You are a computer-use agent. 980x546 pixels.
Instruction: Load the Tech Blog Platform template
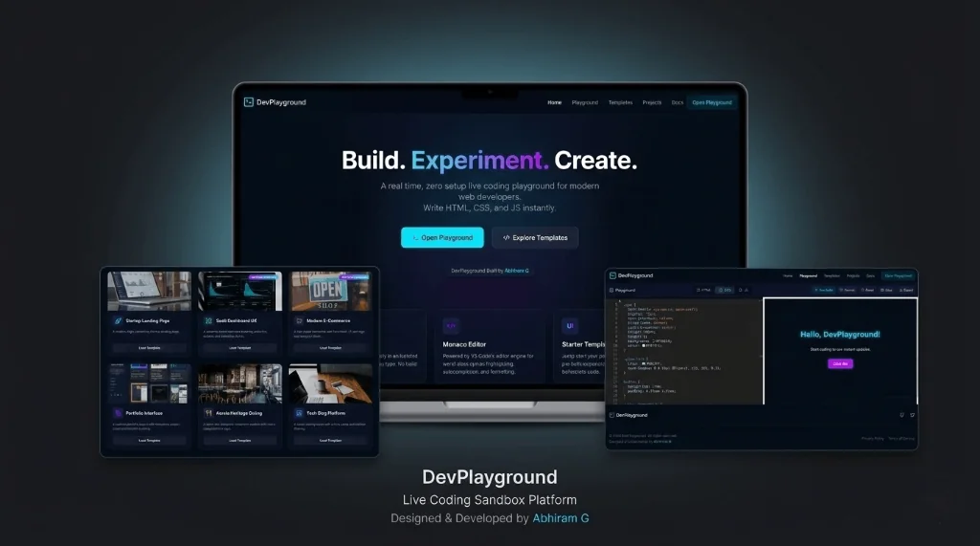click(330, 441)
